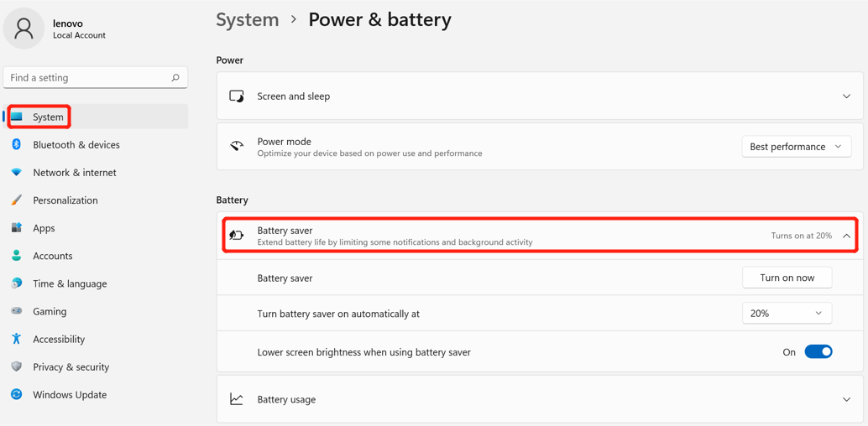Open Network & internet wifi icon
This screenshot has height=426, width=868.
point(17,173)
